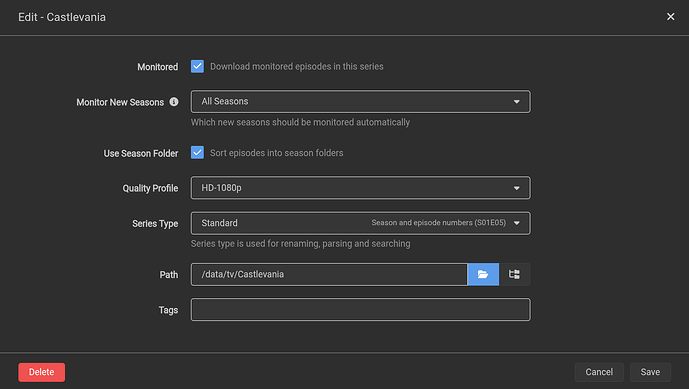Click the 'Monitor New Seasons' label
The height and width of the screenshot is (389, 689).
point(120,102)
